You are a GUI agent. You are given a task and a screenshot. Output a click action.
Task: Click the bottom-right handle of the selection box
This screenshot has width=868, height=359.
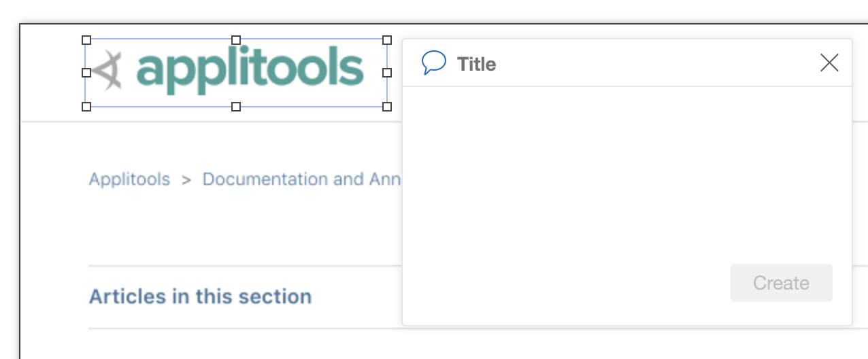tap(387, 107)
